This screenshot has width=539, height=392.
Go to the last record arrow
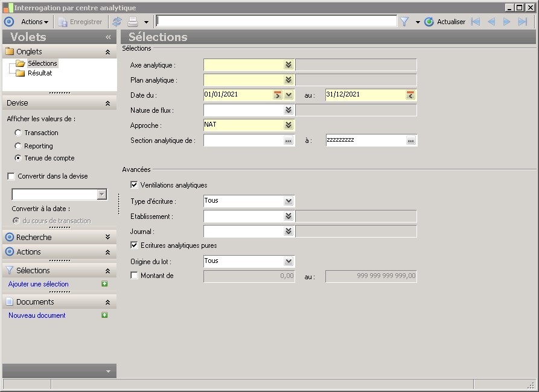pos(523,22)
